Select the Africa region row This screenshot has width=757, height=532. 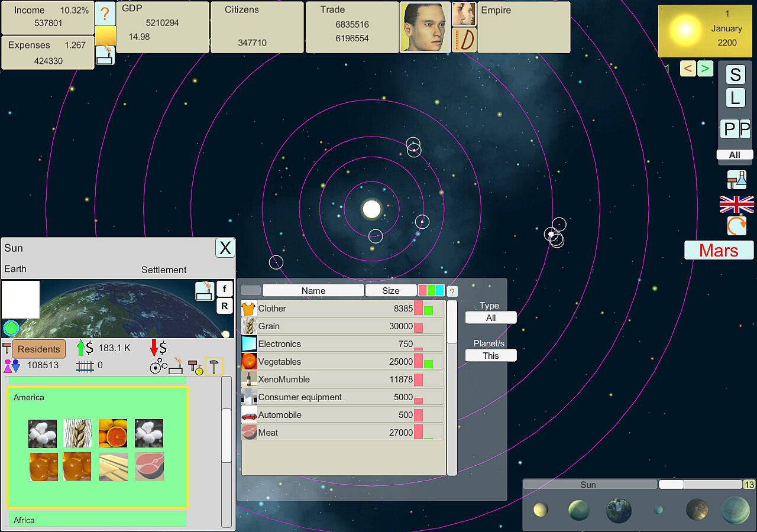point(98,520)
